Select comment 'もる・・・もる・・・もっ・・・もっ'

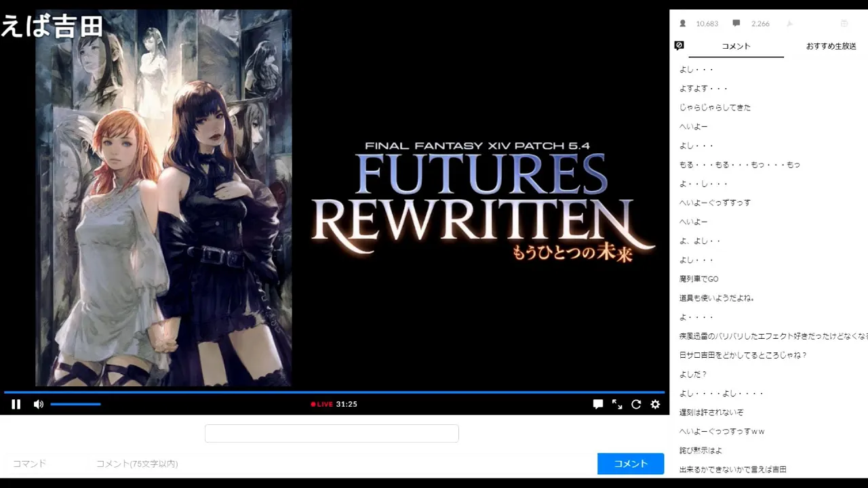(740, 165)
